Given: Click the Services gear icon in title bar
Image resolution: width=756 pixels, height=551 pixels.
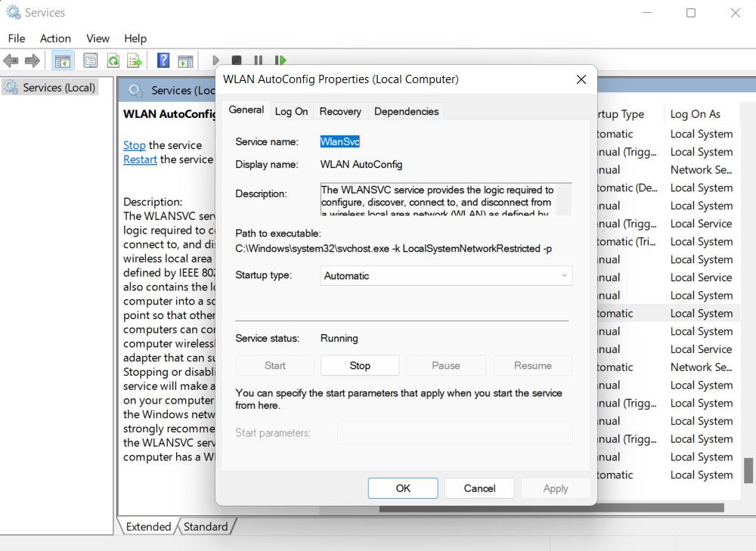Looking at the screenshot, I should [x=13, y=13].
